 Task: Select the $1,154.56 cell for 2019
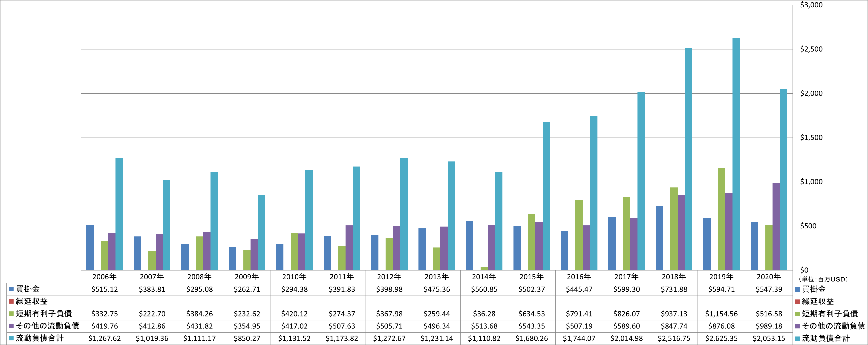point(721,314)
